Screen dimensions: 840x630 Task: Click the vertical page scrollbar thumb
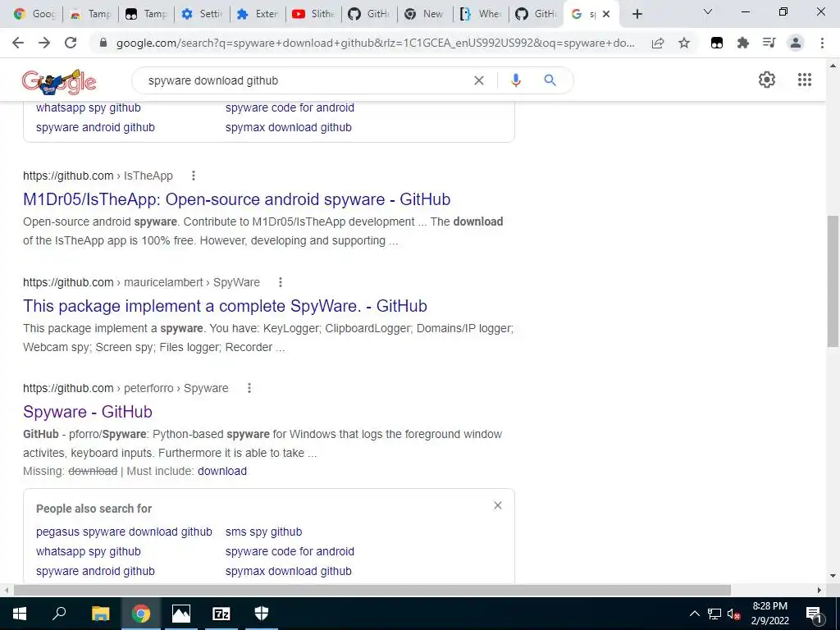click(x=833, y=281)
